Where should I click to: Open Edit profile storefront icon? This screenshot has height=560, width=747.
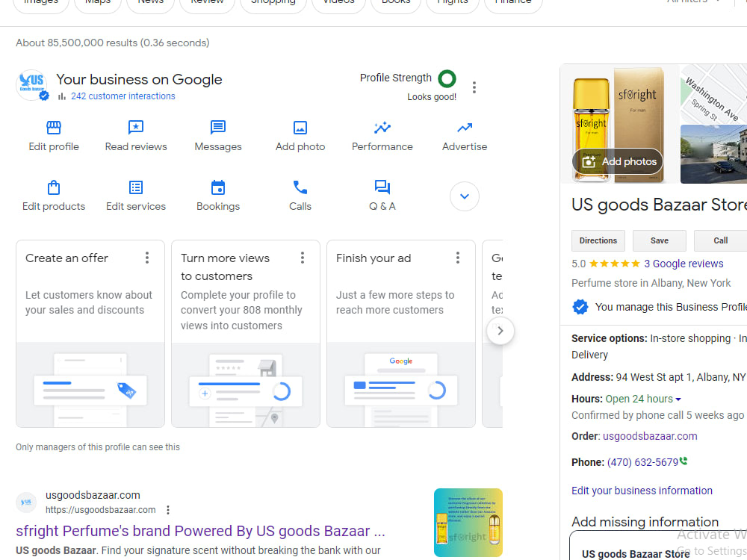coord(53,128)
